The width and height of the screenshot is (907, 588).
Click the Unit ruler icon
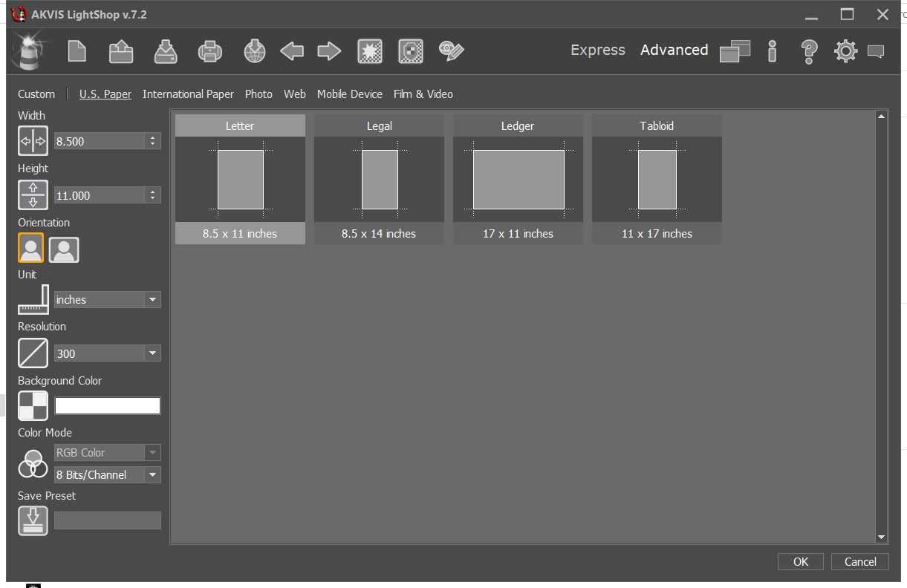coord(33,299)
